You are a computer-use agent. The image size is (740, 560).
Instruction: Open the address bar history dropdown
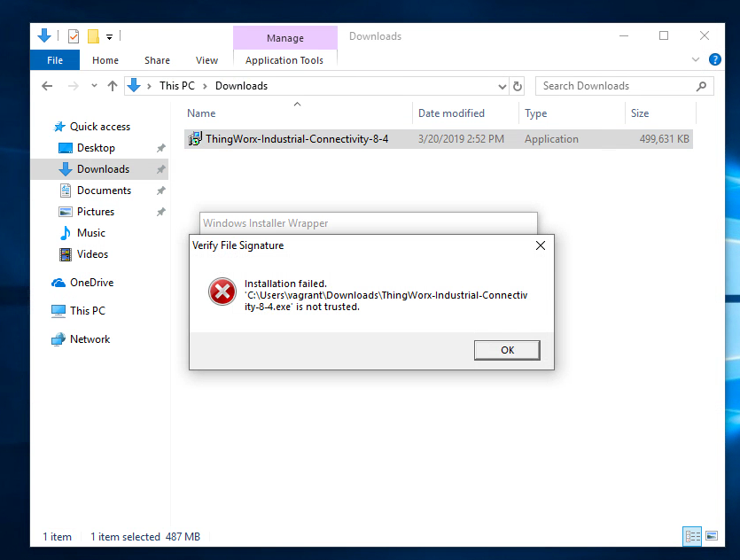[502, 86]
